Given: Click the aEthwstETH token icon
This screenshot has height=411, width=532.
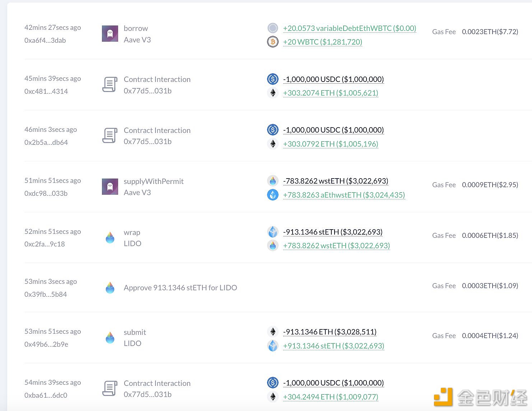Looking at the screenshot, I should tap(273, 195).
